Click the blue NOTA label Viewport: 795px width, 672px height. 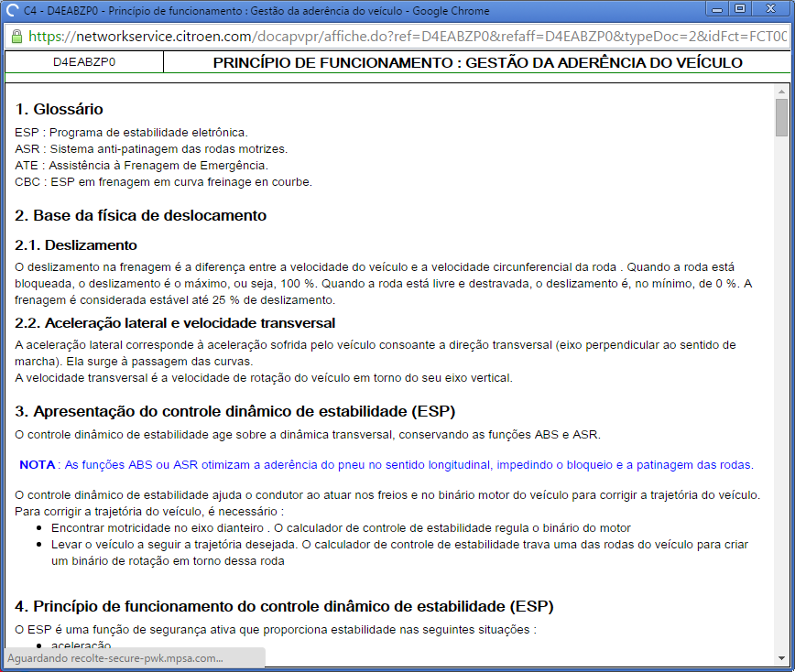[x=37, y=465]
